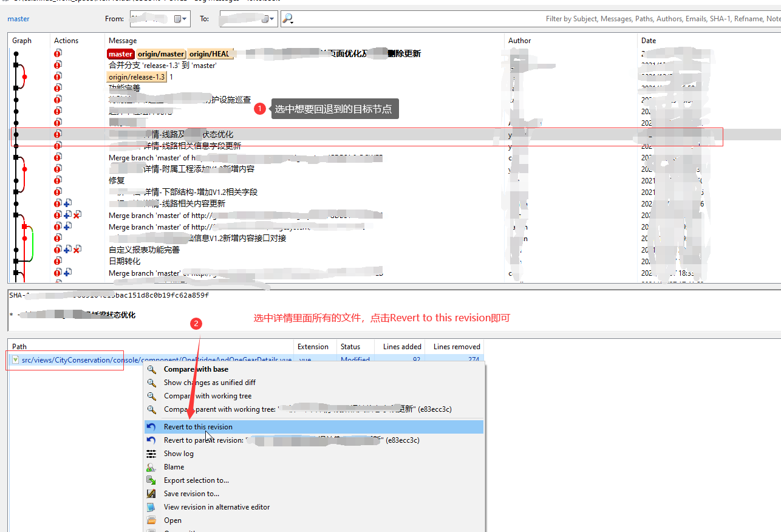Select the origin/HEAD ref label
The image size is (781, 532).
[x=210, y=54]
